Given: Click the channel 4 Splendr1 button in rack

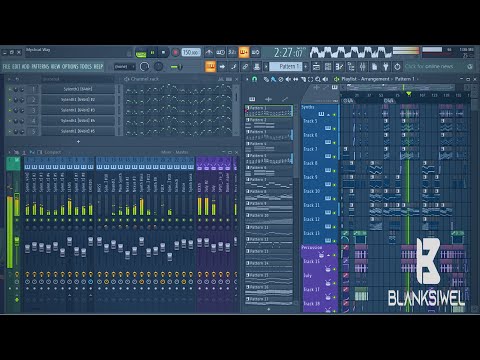Looking at the screenshot, I should 78,121.
